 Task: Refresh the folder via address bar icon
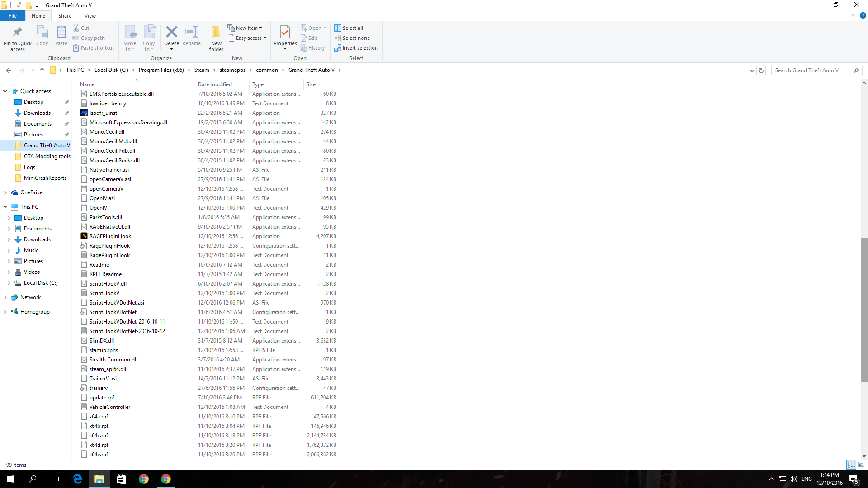click(761, 70)
